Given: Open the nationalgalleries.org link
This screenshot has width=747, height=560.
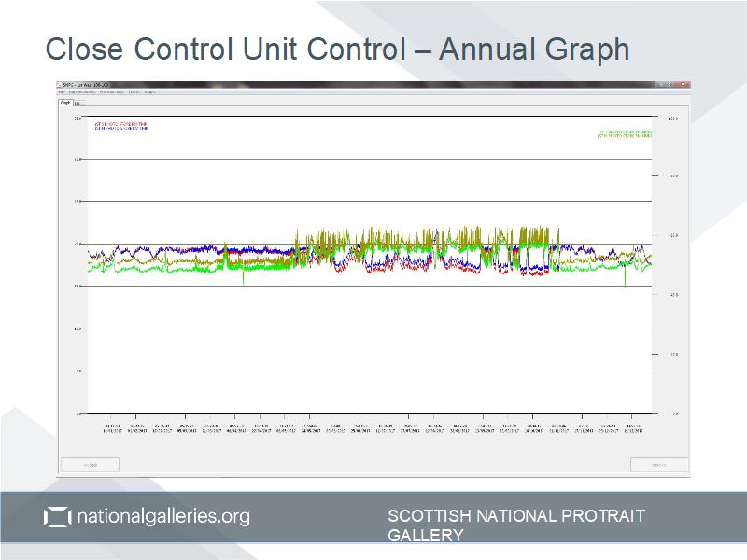Looking at the screenshot, I should [162, 516].
